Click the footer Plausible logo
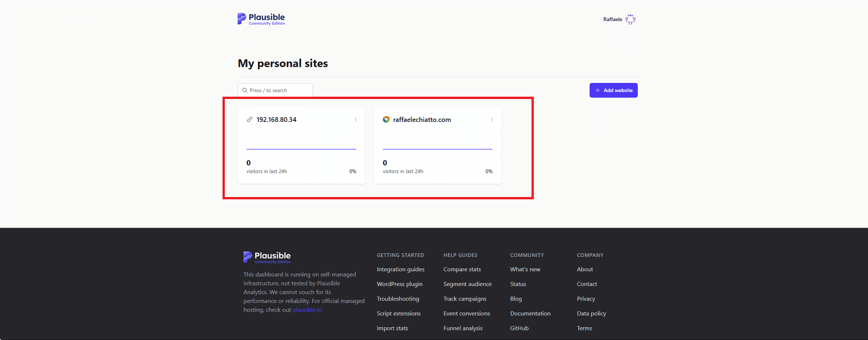 point(267,257)
